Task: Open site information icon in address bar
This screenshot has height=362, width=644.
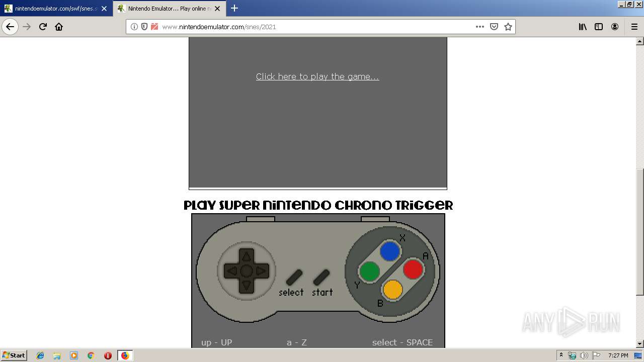Action: pos(134,27)
